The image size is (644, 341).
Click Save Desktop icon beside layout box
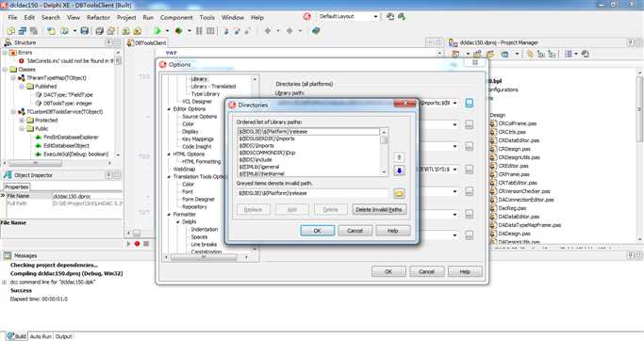[x=390, y=16]
